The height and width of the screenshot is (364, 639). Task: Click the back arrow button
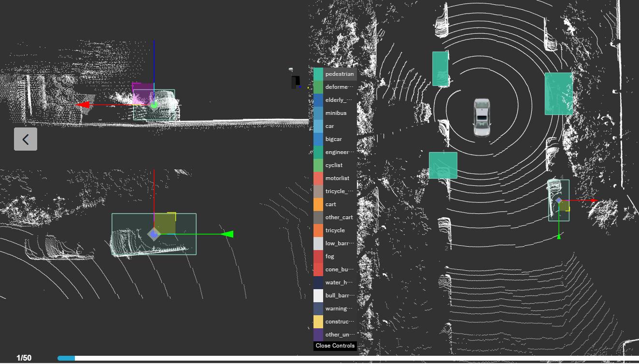click(x=26, y=139)
